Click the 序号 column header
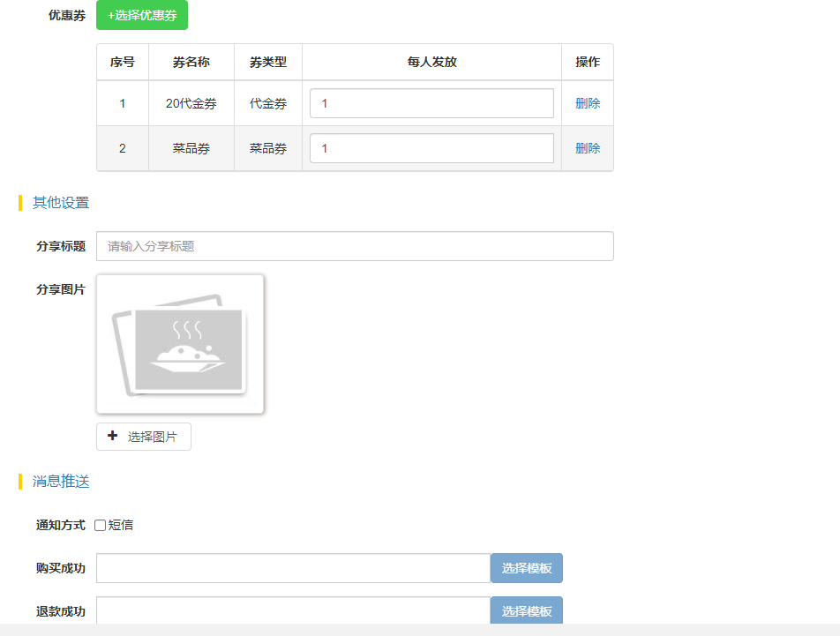The image size is (840, 636). [x=123, y=63]
